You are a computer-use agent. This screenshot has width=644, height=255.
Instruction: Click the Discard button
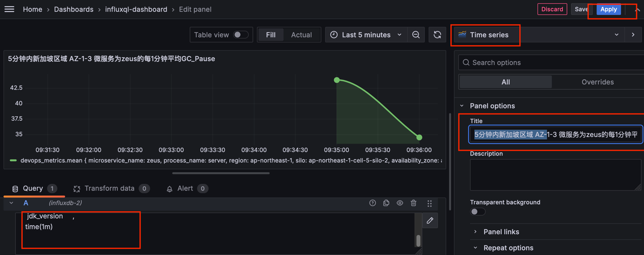[552, 9]
